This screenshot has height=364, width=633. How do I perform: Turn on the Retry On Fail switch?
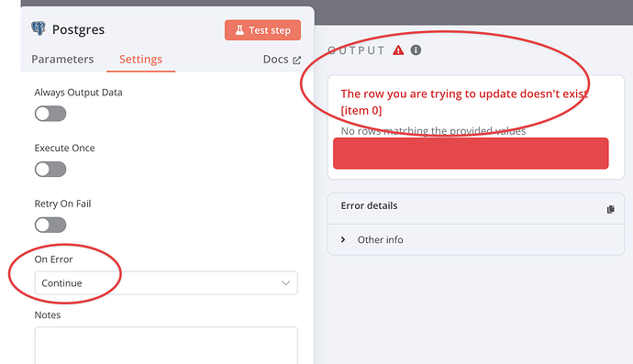(x=50, y=225)
